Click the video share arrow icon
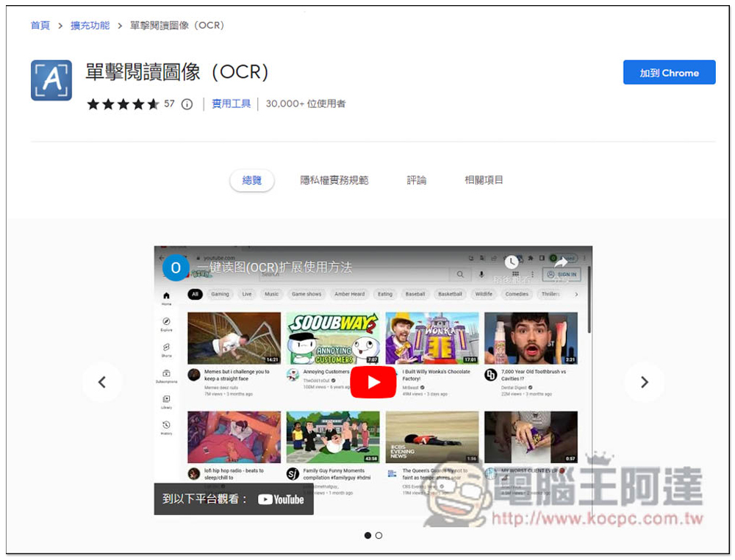This screenshot has width=735, height=560. 561,262
